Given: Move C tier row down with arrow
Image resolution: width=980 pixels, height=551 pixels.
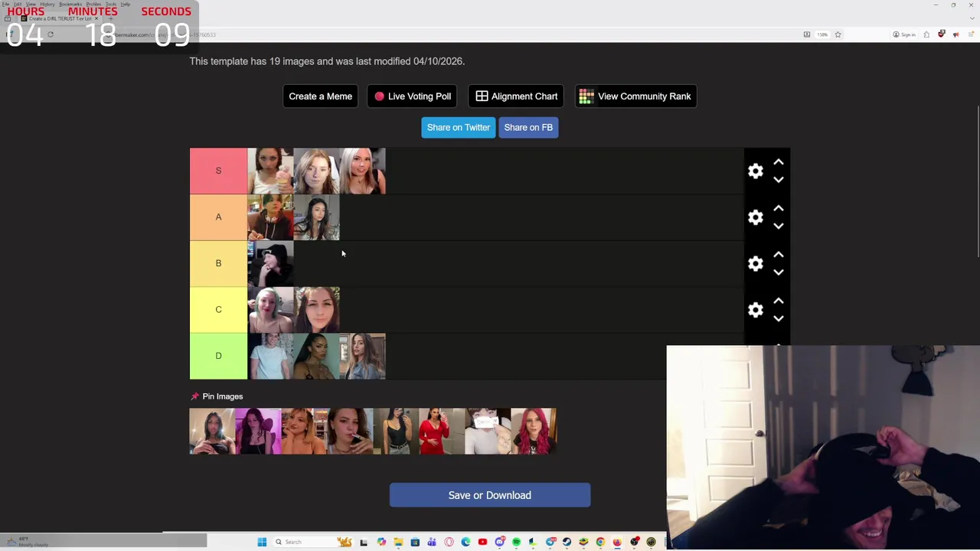Looking at the screenshot, I should [x=779, y=318].
